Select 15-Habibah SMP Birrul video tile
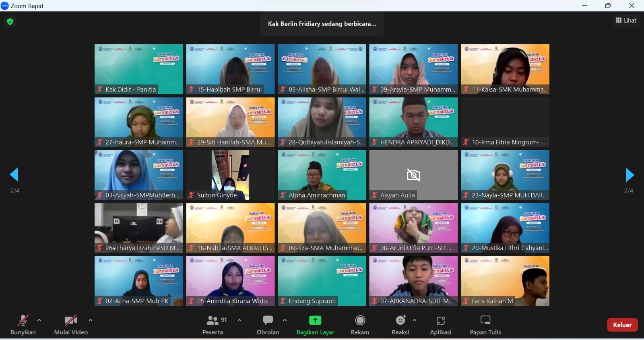The width and height of the screenshot is (644, 340). pyautogui.click(x=230, y=69)
